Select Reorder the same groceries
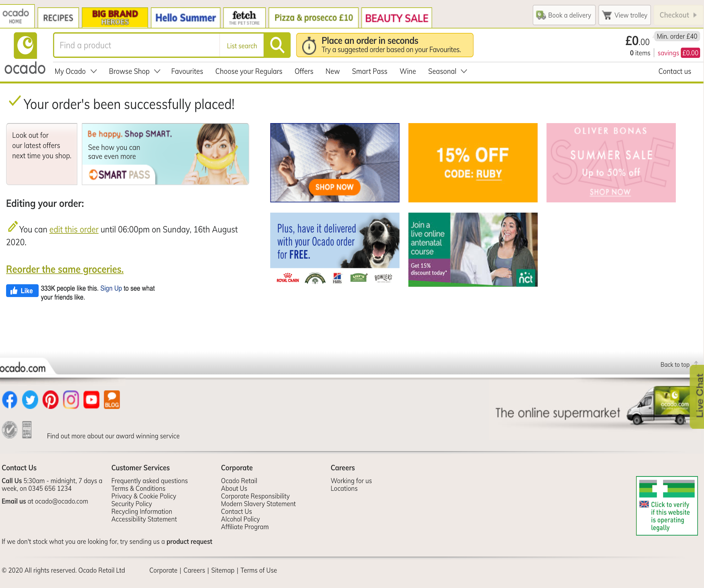Screen dimensions: 704x588 pyautogui.click(x=65, y=269)
